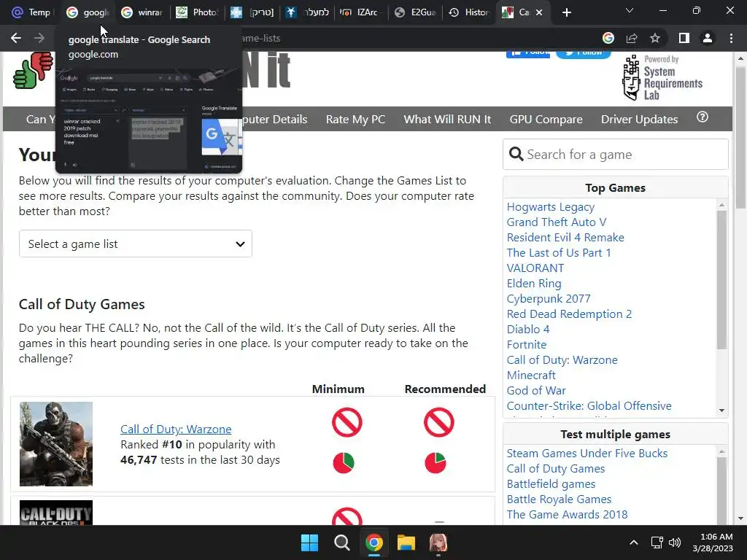Viewport: 747px width, 560px height.
Task: Click Warzone Recommended fail icon
Action: point(438,422)
